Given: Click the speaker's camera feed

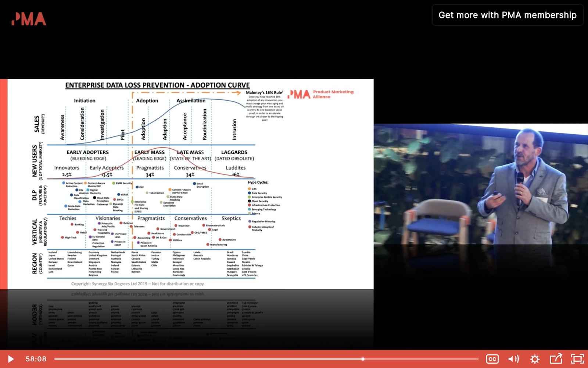Looking at the screenshot, I should [x=481, y=184].
